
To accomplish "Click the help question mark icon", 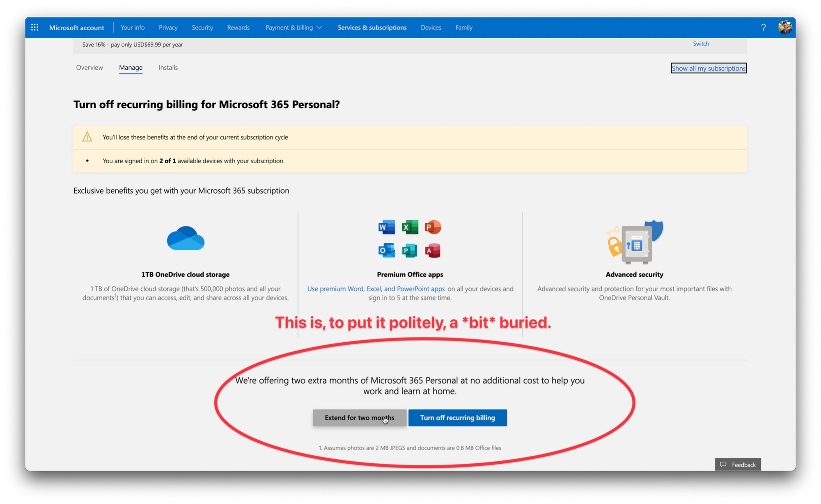I will [763, 27].
